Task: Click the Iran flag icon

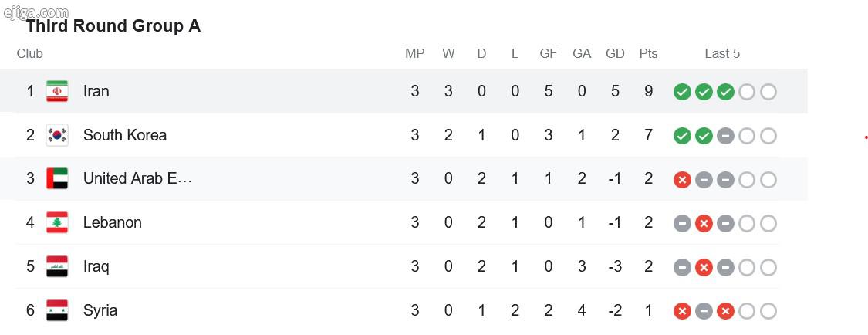Action: click(56, 91)
